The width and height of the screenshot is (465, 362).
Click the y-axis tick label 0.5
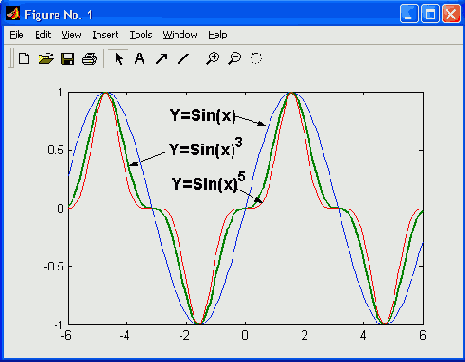click(55, 150)
